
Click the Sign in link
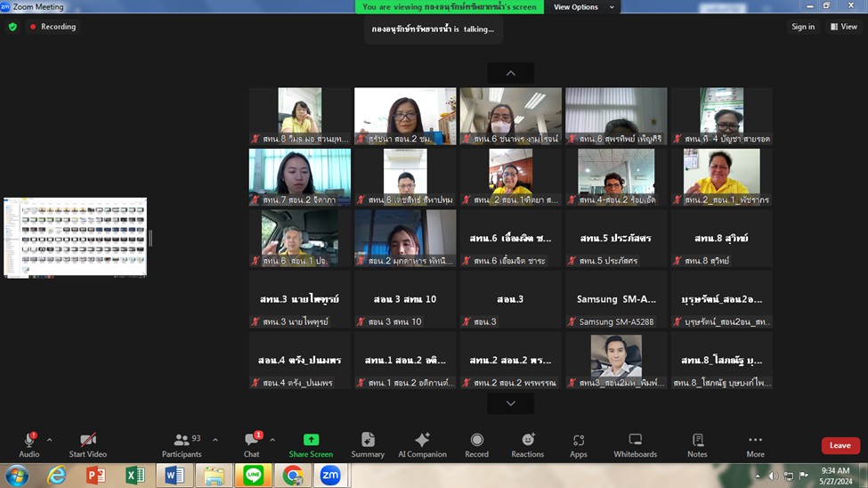[x=803, y=27]
